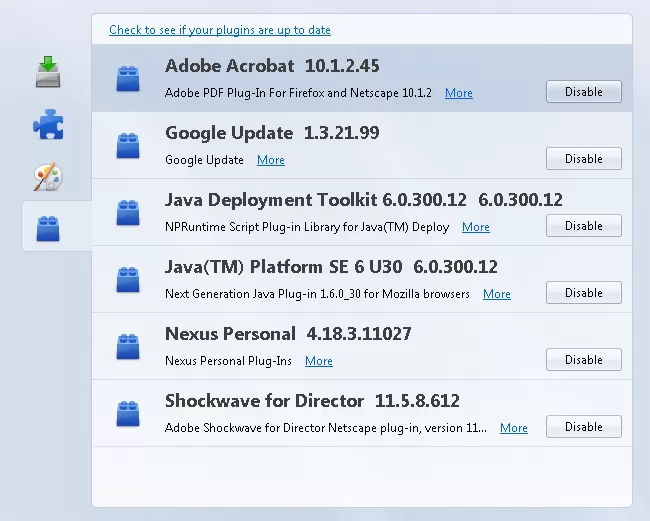Disable the Java Deployment Toolkit plugin
The width and height of the screenshot is (650, 521).
point(583,226)
